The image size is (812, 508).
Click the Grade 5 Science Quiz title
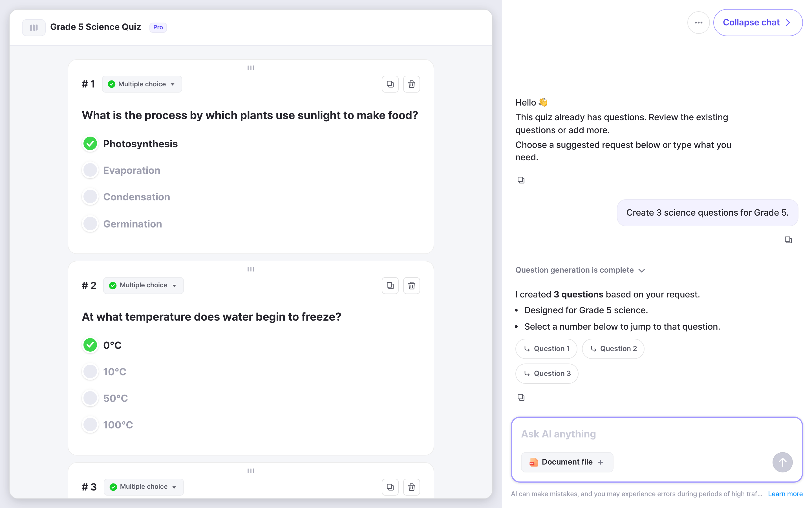pos(96,27)
